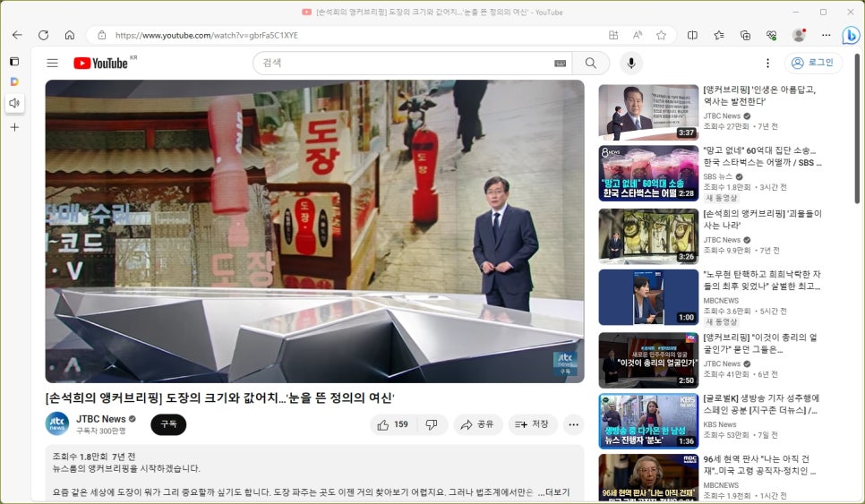Go to YouTube home via logo
Screen dimensions: 865x504
coord(101,63)
